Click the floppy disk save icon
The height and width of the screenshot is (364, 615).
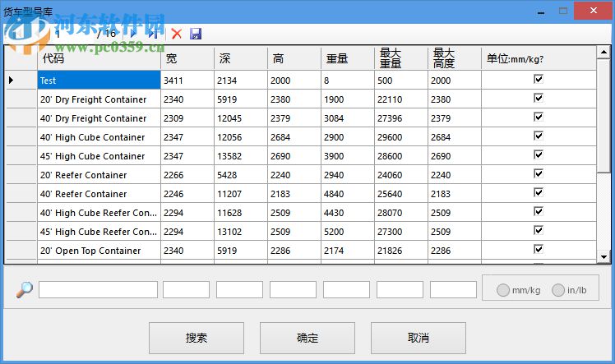196,34
